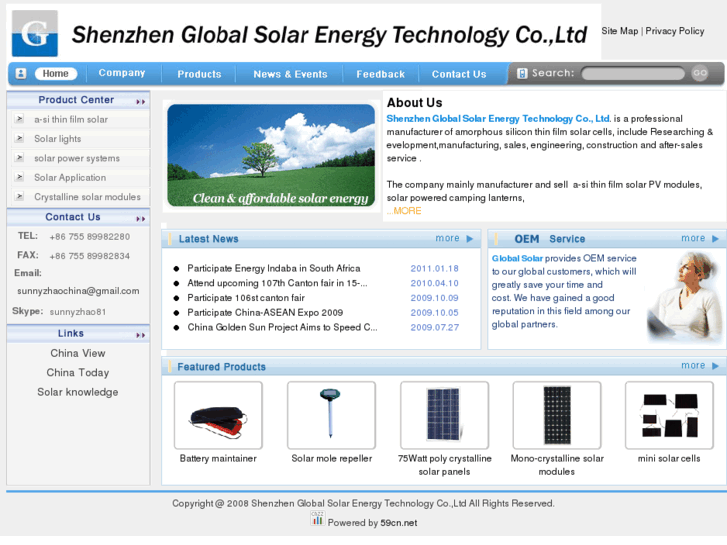Click the Skype name sunnyzhao81
Screen dimensions: 727x545
tap(78, 312)
